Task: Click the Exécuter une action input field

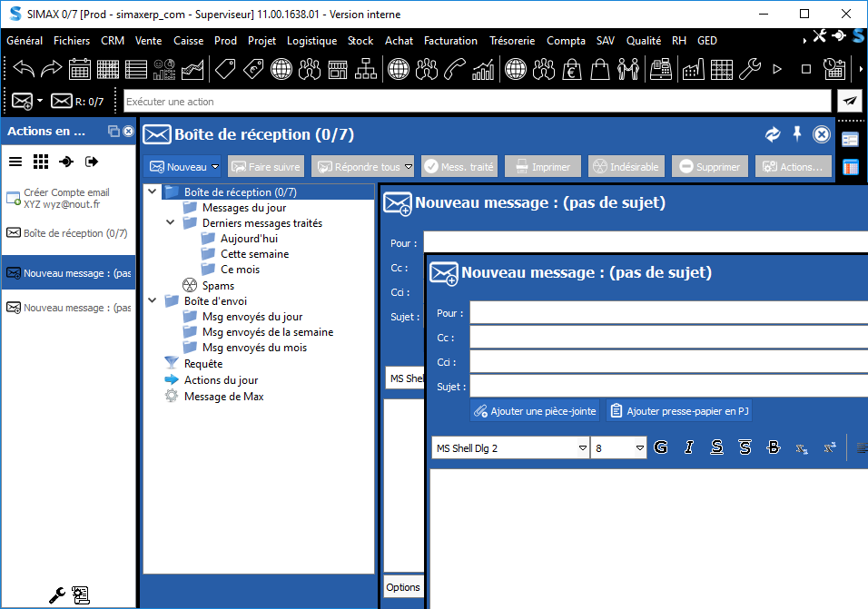Action: coord(477,102)
